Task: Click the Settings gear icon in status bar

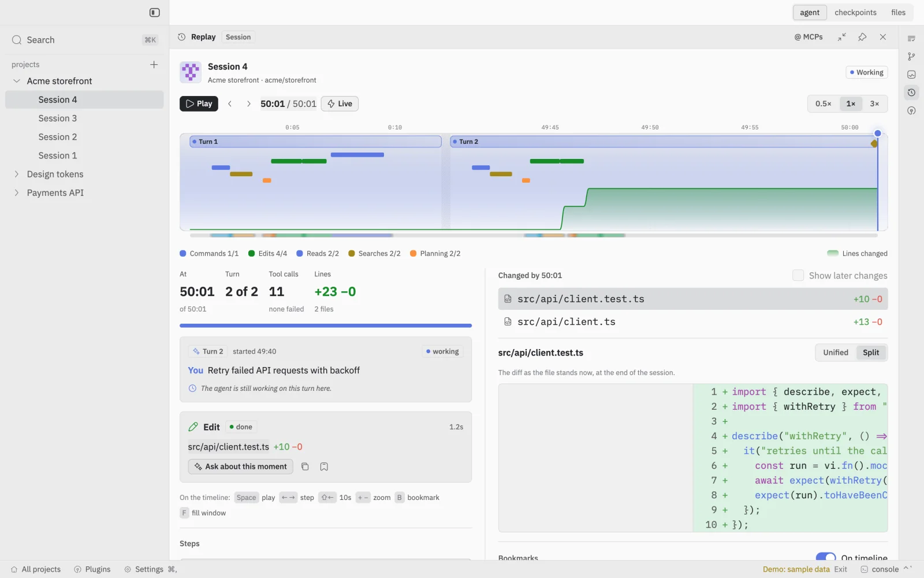Action: coord(128,569)
